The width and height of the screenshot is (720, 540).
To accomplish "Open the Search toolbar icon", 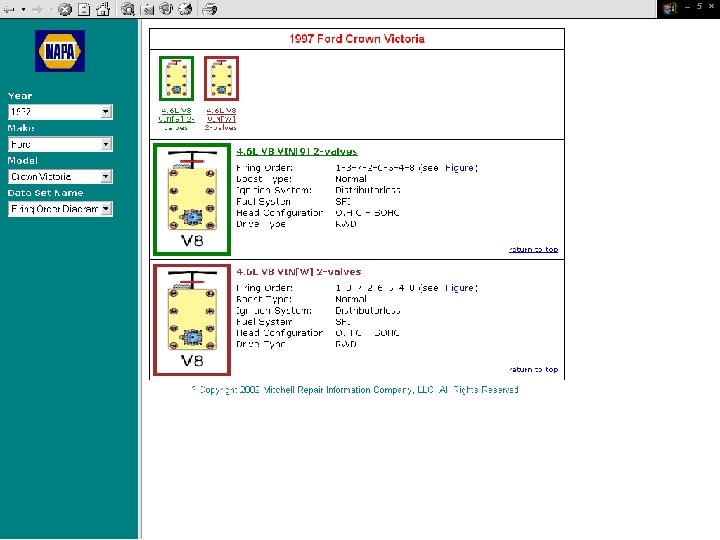I will pyautogui.click(x=128, y=9).
